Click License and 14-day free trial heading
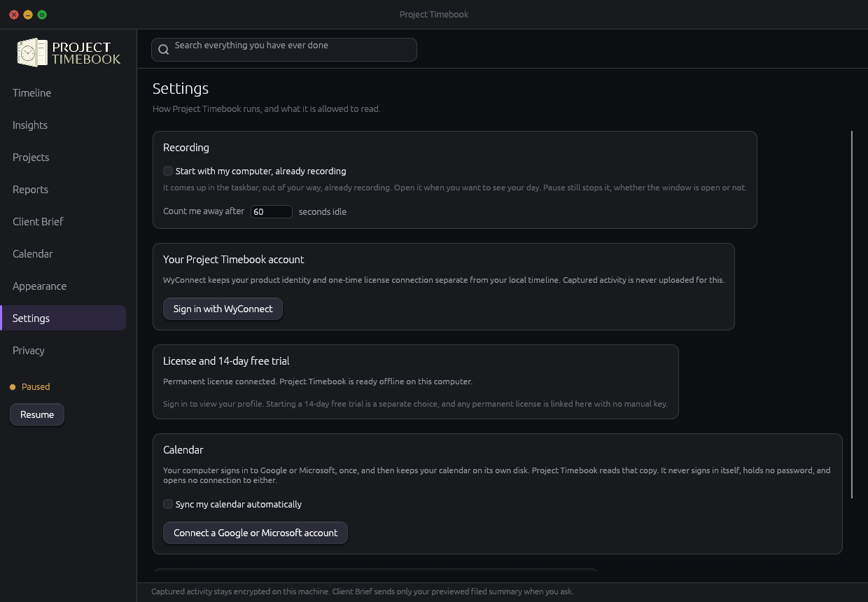Image resolution: width=868 pixels, height=602 pixels. click(226, 361)
